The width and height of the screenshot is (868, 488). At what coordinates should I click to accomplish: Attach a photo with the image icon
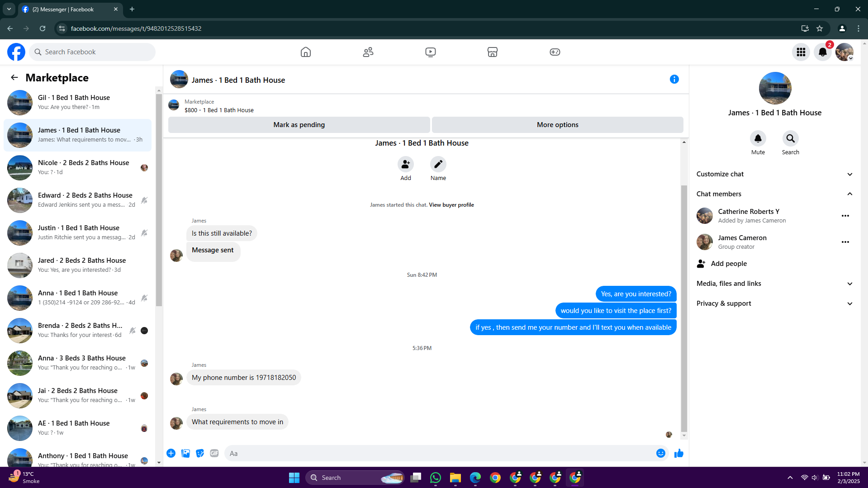point(185,453)
